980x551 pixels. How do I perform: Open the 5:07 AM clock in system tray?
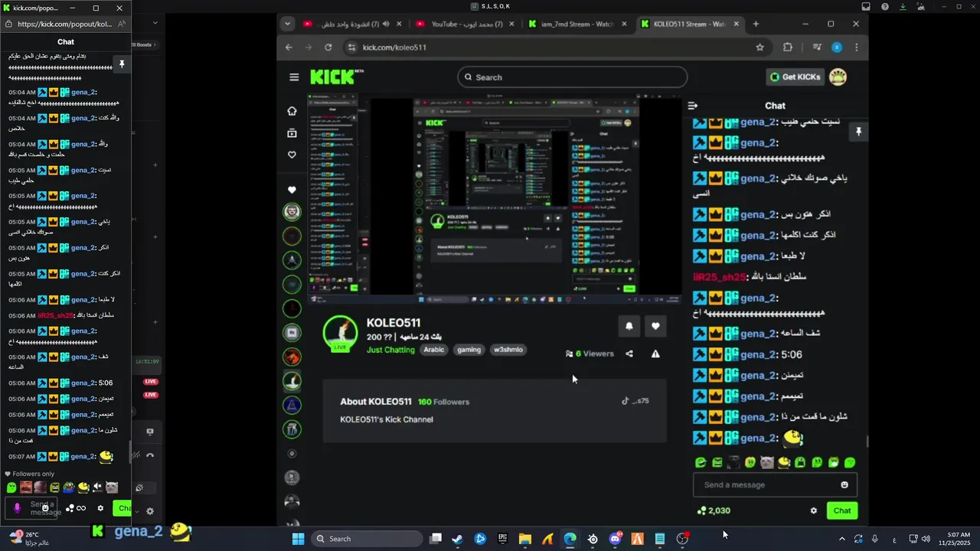click(x=958, y=539)
